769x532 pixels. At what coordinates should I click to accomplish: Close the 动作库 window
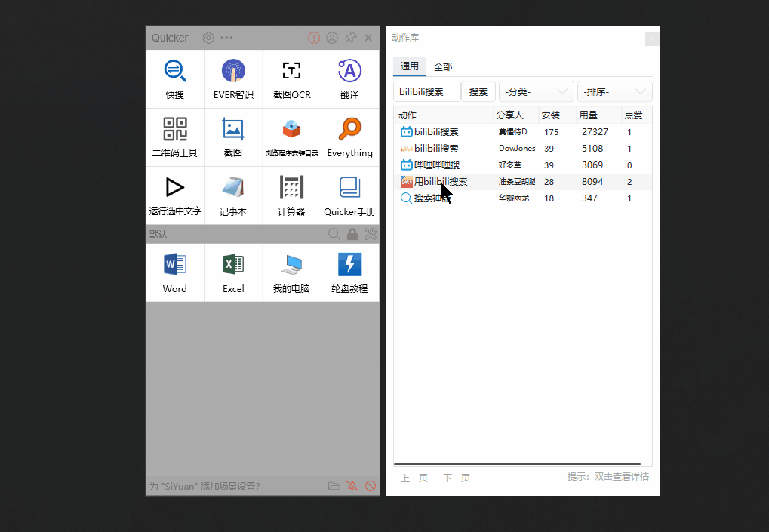[x=652, y=38]
